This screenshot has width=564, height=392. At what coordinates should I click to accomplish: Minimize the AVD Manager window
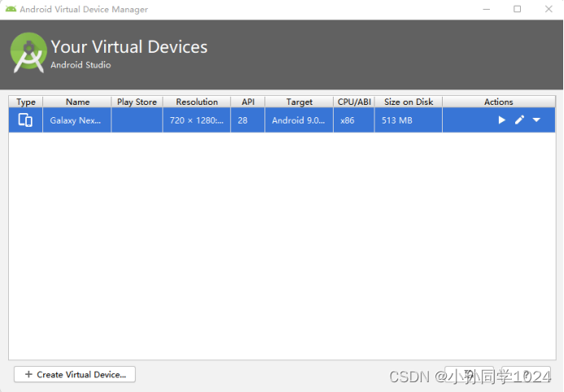tap(487, 9)
